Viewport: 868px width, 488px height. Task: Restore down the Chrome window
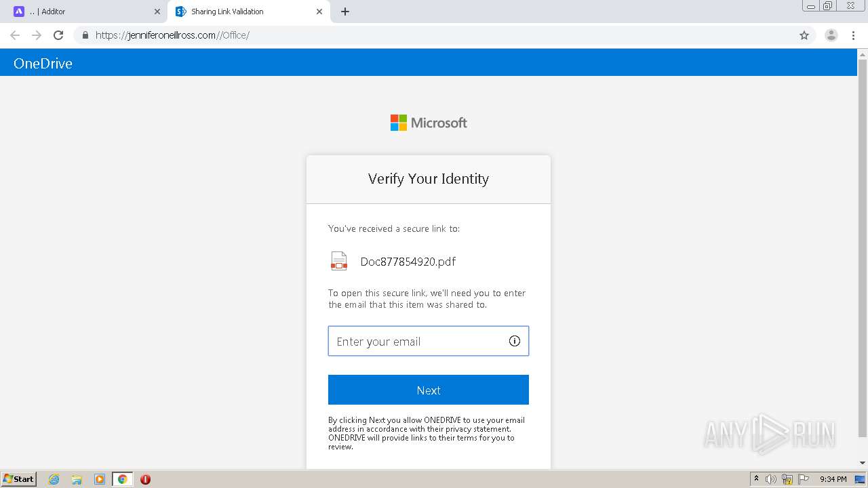828,6
